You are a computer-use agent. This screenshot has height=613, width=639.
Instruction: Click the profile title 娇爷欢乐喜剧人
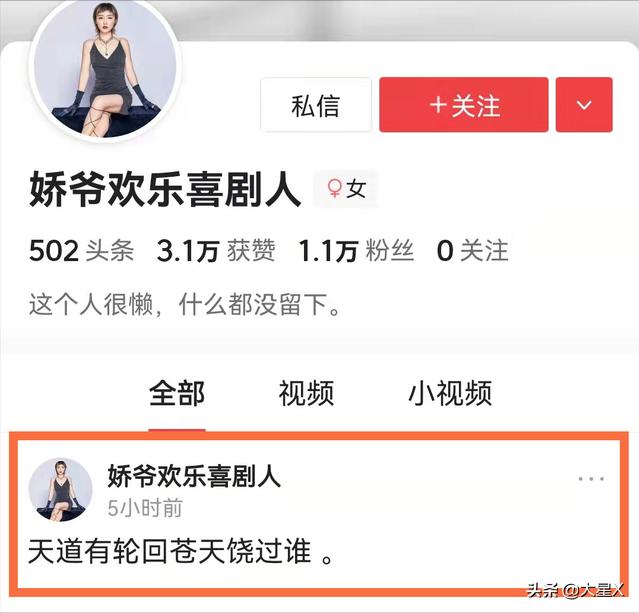(x=165, y=189)
